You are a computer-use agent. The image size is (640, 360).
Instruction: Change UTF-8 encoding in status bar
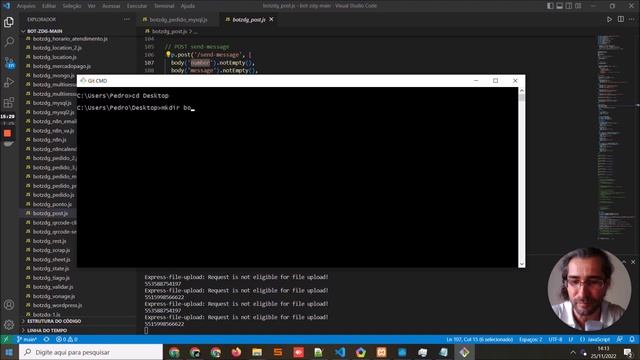555,340
